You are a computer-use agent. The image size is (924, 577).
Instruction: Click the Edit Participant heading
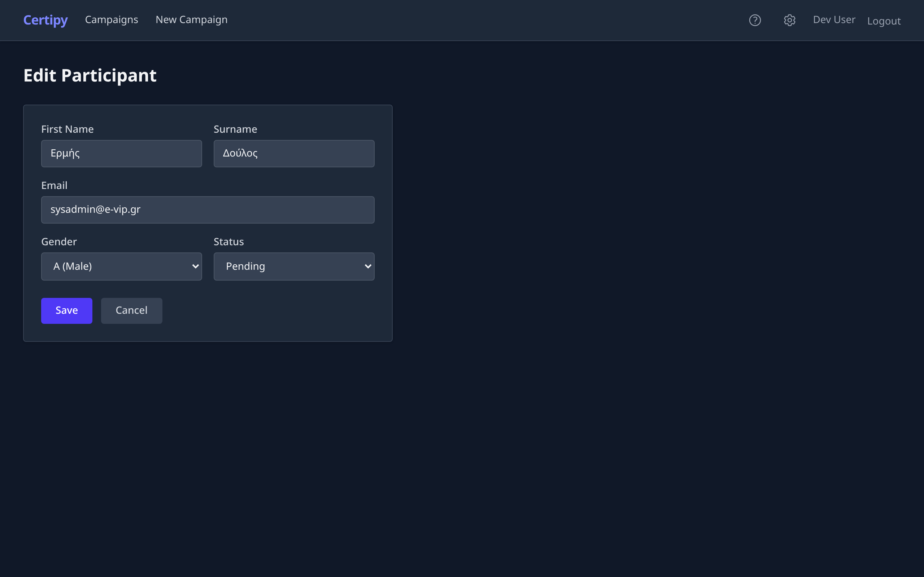pyautogui.click(x=90, y=76)
